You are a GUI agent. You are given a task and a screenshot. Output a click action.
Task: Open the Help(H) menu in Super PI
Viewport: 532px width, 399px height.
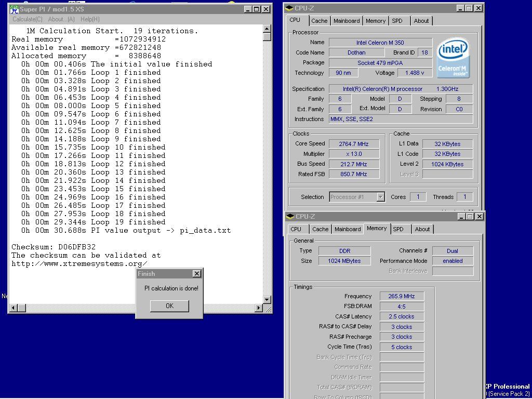90,19
